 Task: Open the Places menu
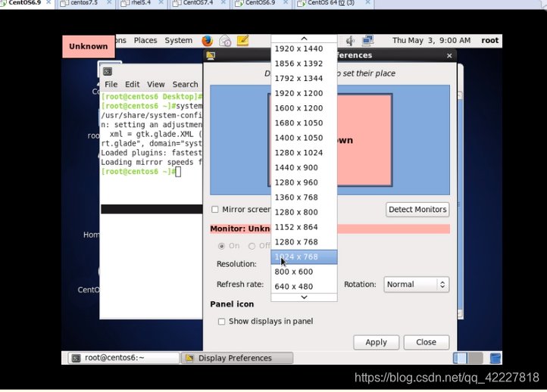tap(145, 40)
